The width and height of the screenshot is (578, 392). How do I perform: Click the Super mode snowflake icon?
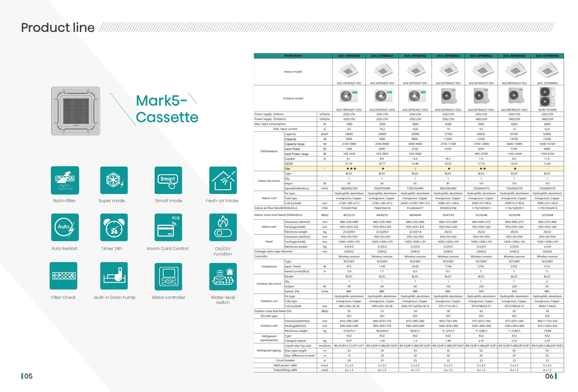[x=114, y=180]
